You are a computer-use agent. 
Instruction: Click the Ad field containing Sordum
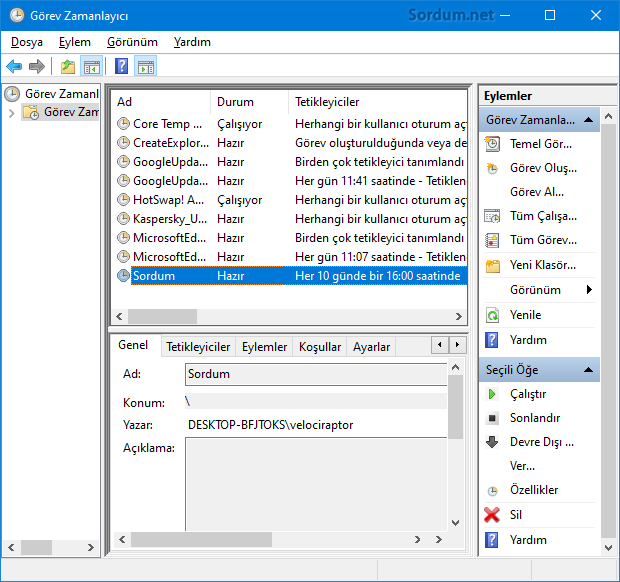point(316,374)
